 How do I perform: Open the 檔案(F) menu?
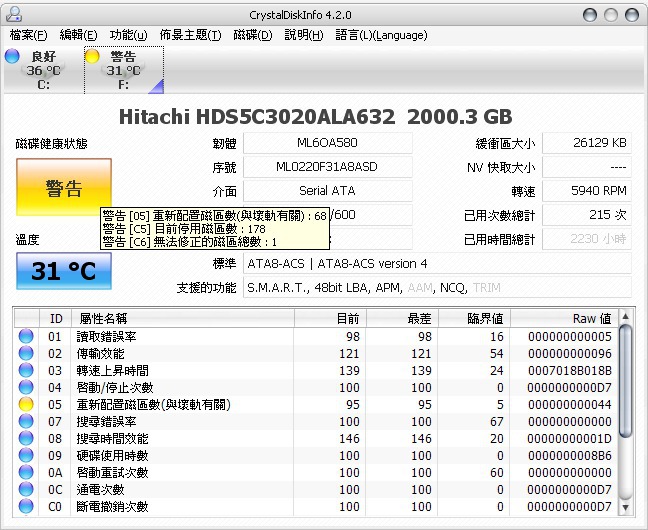point(28,35)
